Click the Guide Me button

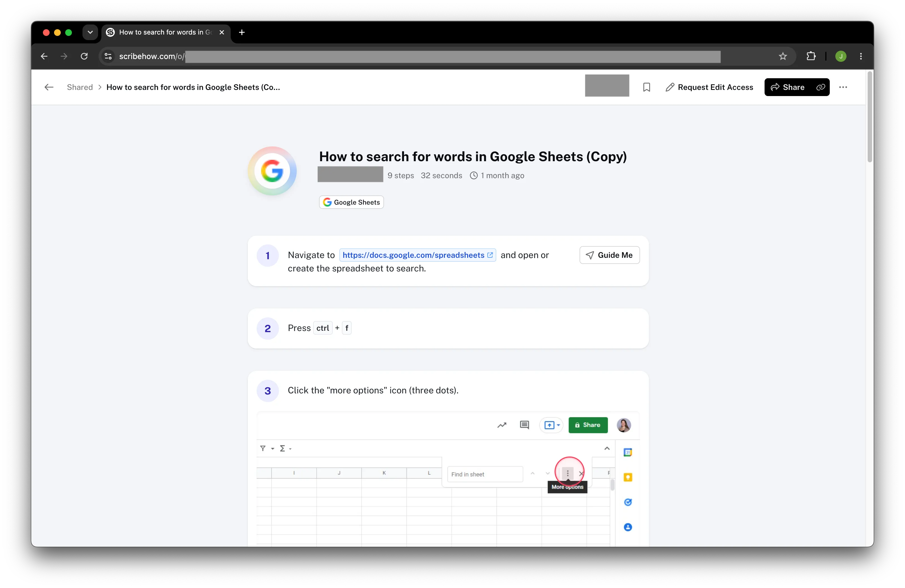pos(610,255)
